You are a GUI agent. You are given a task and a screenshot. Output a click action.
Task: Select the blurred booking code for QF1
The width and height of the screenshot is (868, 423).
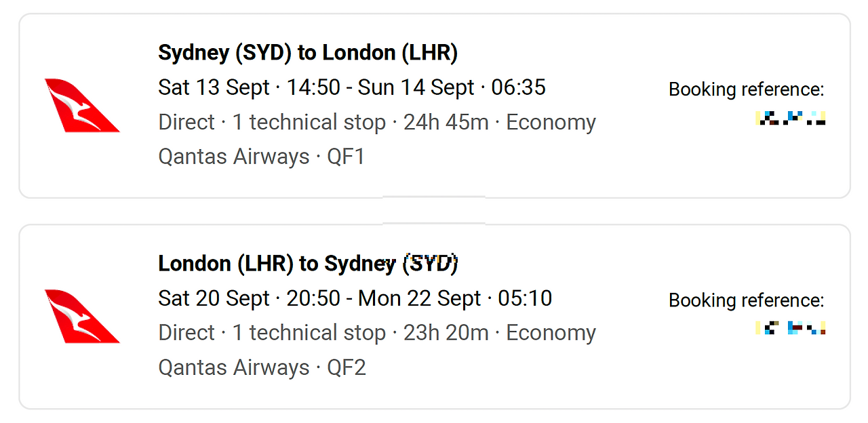[x=790, y=118]
